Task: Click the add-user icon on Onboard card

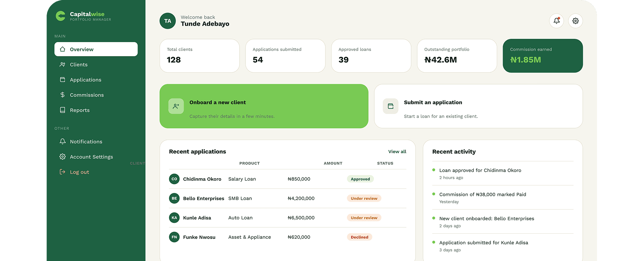Action: [176, 106]
